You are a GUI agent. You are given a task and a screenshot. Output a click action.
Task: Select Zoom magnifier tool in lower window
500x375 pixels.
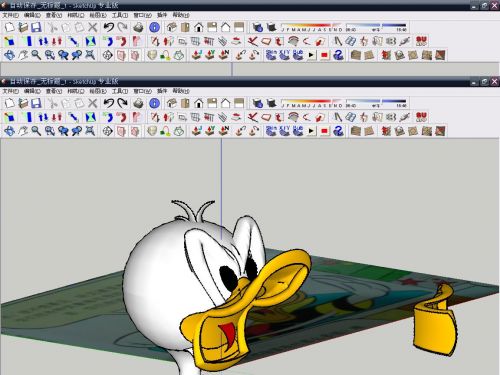click(36, 131)
